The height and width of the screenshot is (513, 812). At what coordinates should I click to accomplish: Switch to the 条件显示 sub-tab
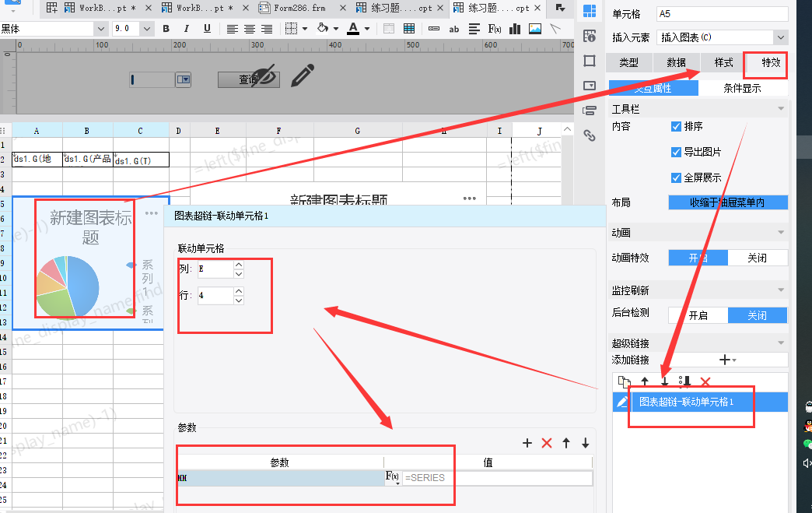pos(742,88)
